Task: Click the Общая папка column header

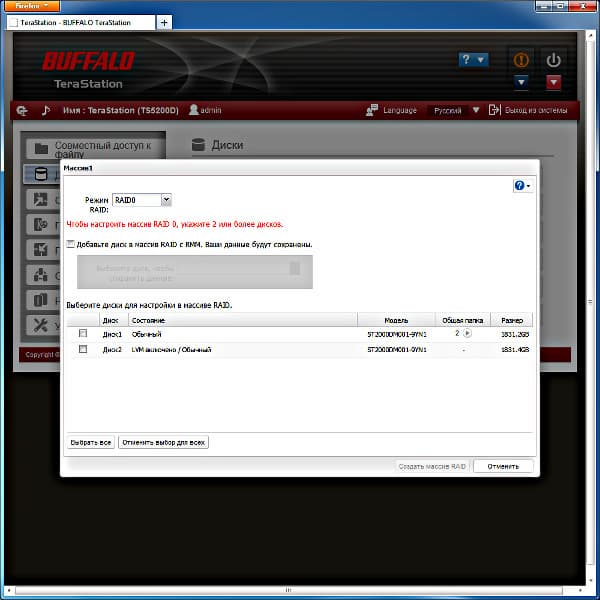Action: (463, 320)
